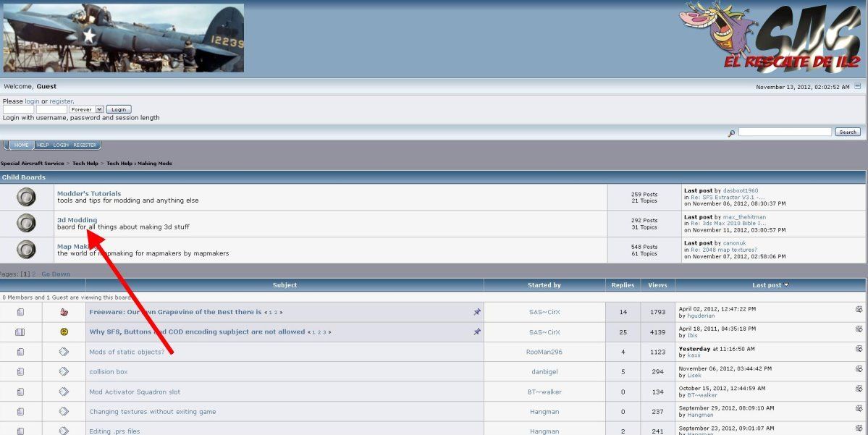The height and width of the screenshot is (435, 868).
Task: Click the Modder's Tutorials board icon
Action: (26, 197)
